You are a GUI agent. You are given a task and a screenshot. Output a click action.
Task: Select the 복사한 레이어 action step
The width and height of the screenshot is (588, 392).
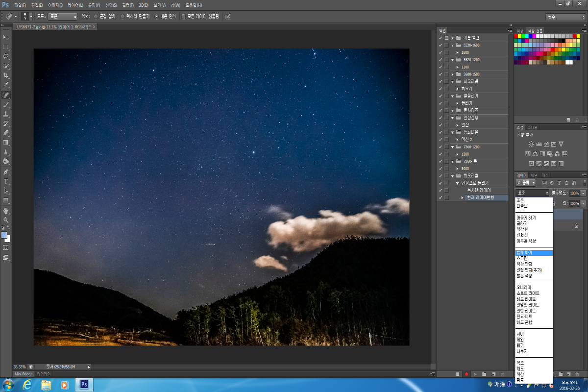[x=479, y=190]
